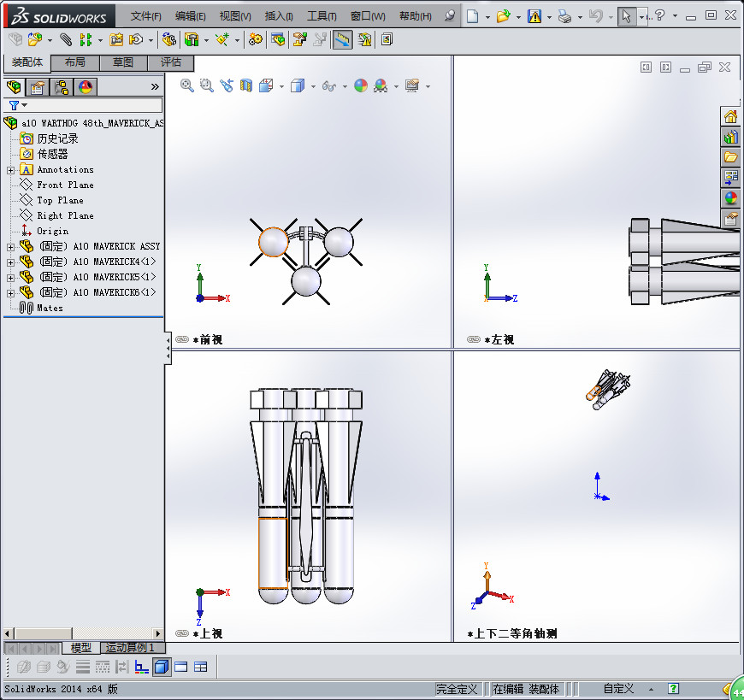Screen dimensions: 744x700
Task: Click the Zoom to Fit magnifier icon
Action: tap(186, 85)
